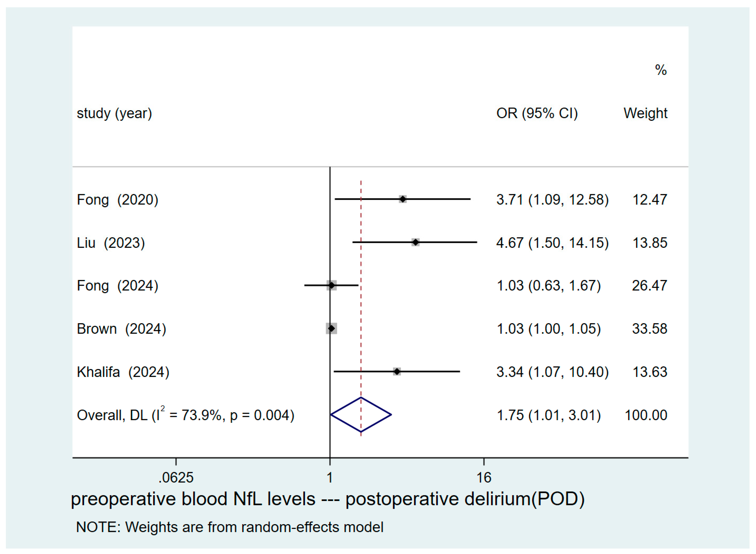Click the "Weight" column header
Screen dimensions: 756x554
pyautogui.click(x=645, y=113)
